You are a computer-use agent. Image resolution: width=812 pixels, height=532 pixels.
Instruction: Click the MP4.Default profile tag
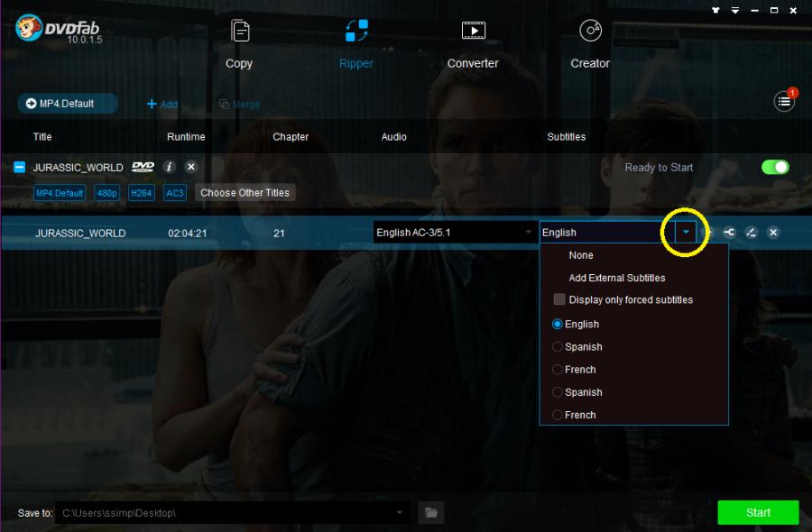click(60, 193)
